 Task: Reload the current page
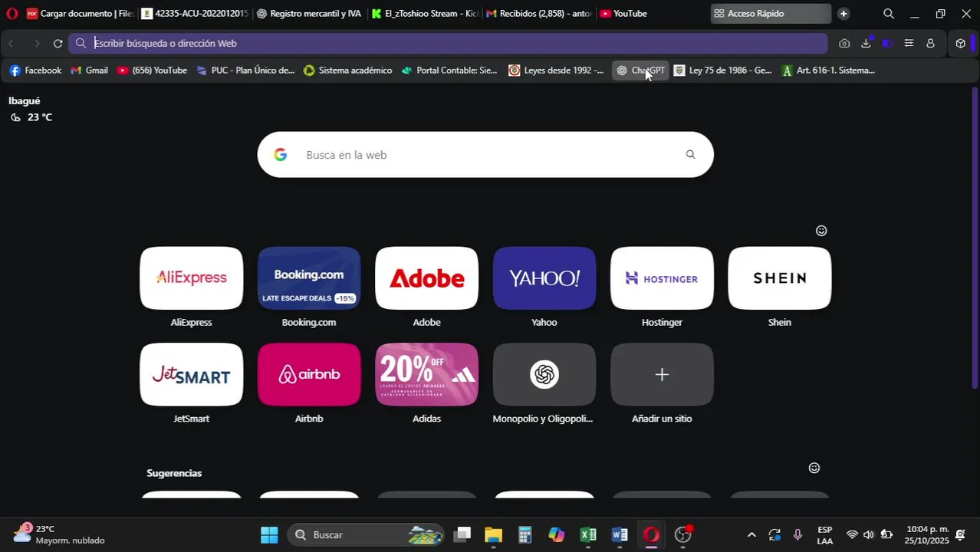(58, 44)
